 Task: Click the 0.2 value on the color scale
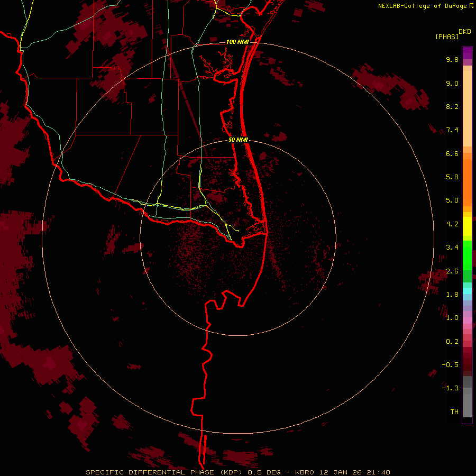(x=452, y=342)
